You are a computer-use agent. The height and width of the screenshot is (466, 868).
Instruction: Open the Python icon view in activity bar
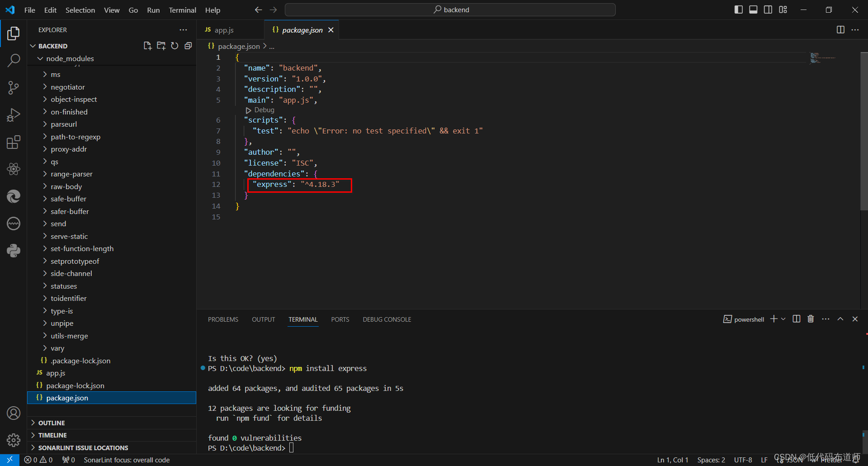pos(14,251)
